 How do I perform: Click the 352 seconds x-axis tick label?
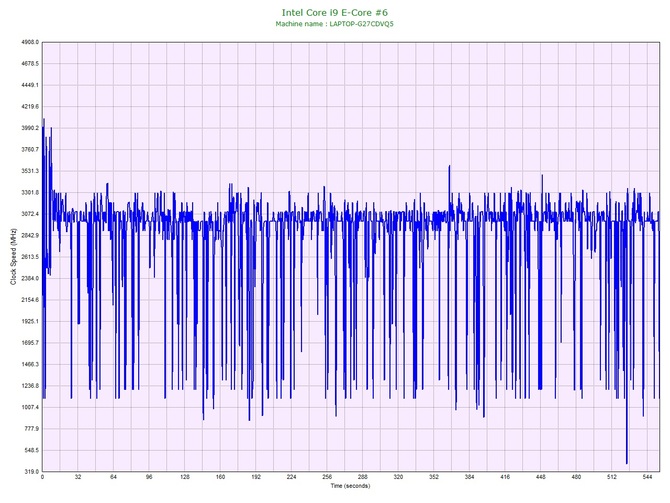click(x=434, y=477)
